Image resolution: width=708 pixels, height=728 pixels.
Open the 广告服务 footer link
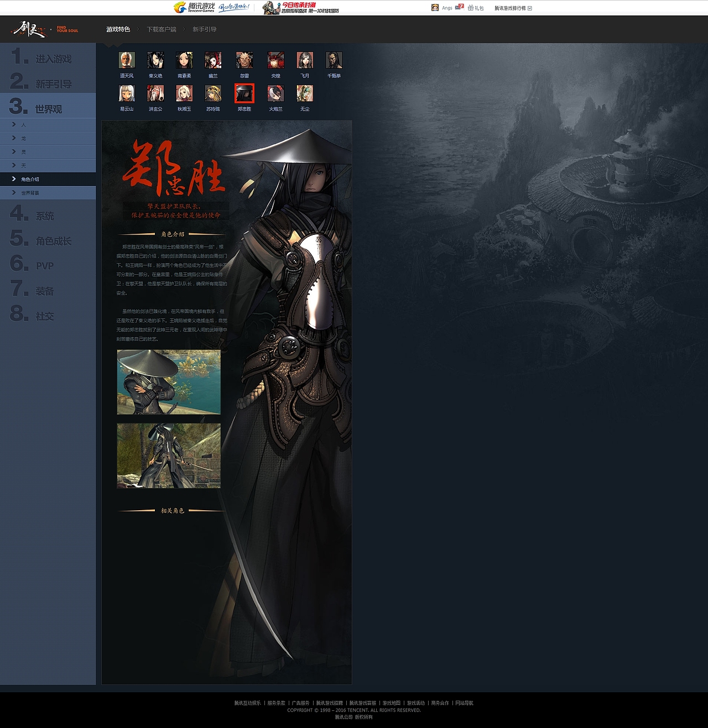click(301, 703)
